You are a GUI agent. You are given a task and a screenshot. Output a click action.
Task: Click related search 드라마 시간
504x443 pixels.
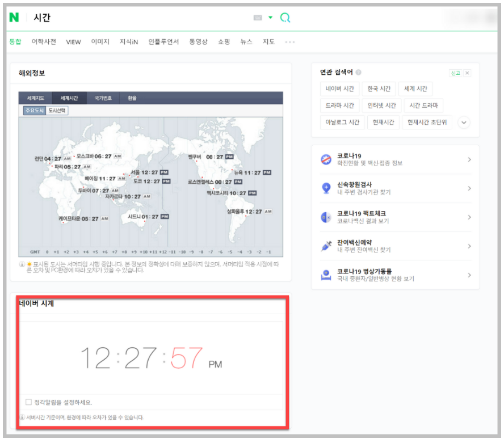(339, 106)
